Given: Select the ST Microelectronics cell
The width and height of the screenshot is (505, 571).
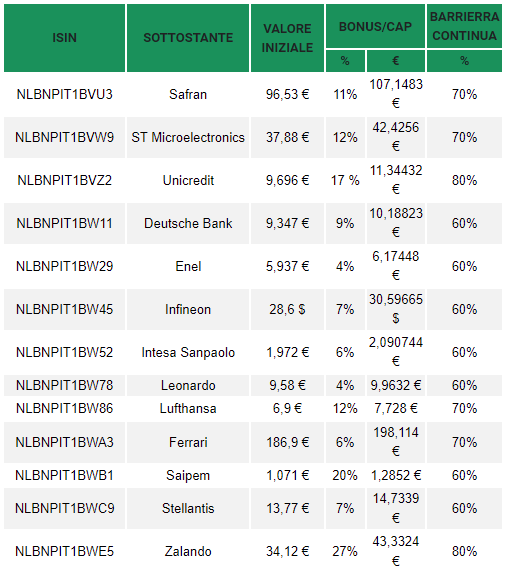Looking at the screenshot, I should 188,137.
